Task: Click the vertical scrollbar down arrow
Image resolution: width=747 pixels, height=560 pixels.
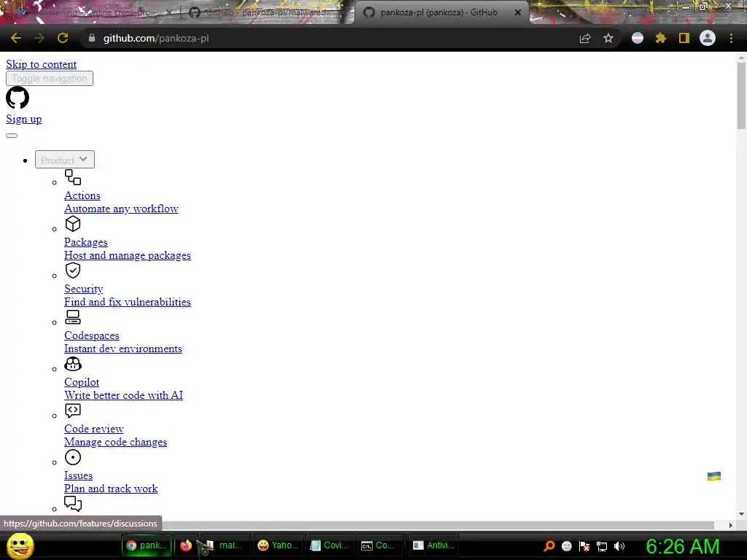Action: coord(741,514)
